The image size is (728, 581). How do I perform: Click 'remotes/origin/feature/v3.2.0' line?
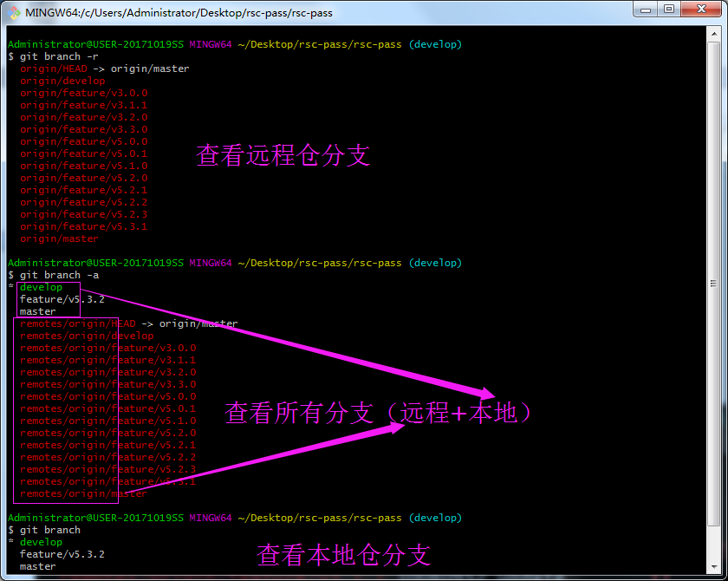pos(107,372)
